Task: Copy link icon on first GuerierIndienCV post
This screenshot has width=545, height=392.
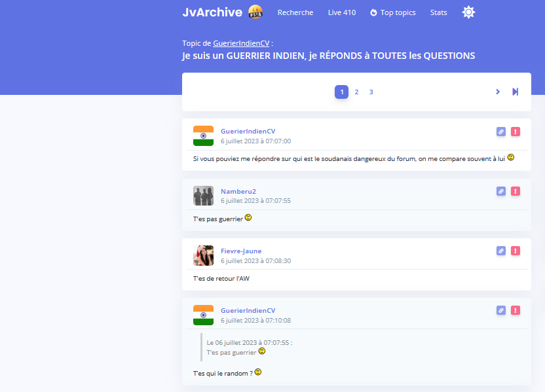Action: click(x=501, y=132)
